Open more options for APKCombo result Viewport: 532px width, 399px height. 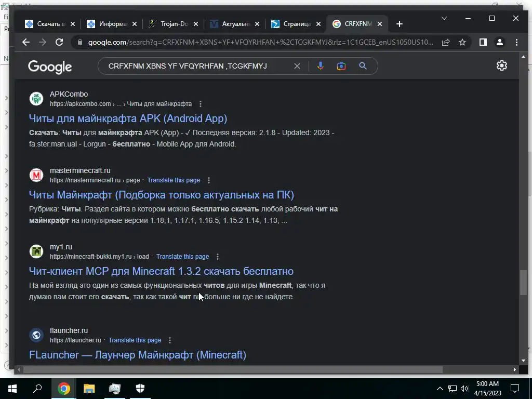pos(201,104)
